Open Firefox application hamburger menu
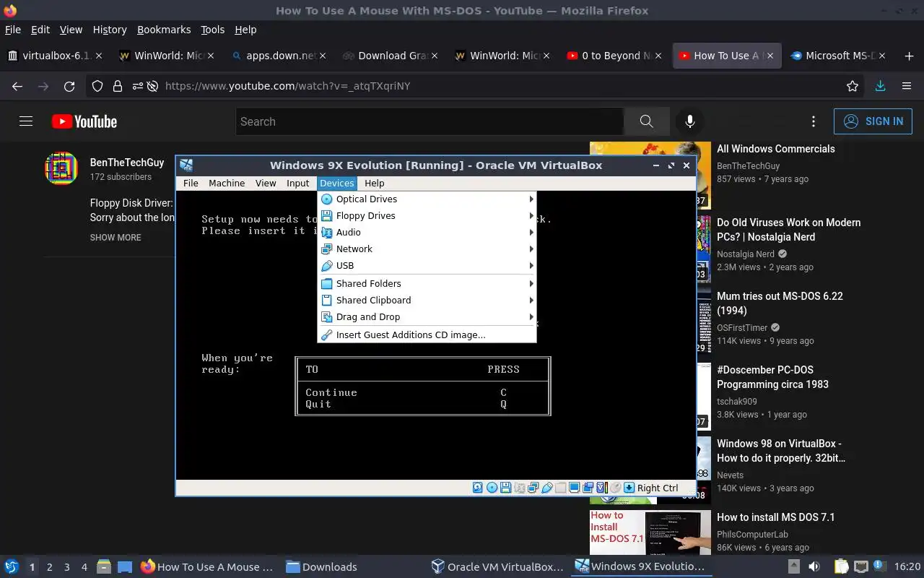 coord(907,86)
